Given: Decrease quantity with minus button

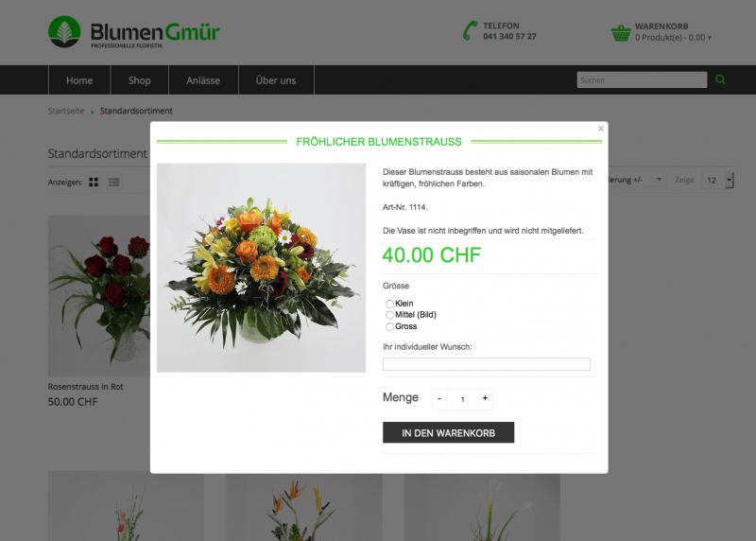Looking at the screenshot, I should pos(439,399).
